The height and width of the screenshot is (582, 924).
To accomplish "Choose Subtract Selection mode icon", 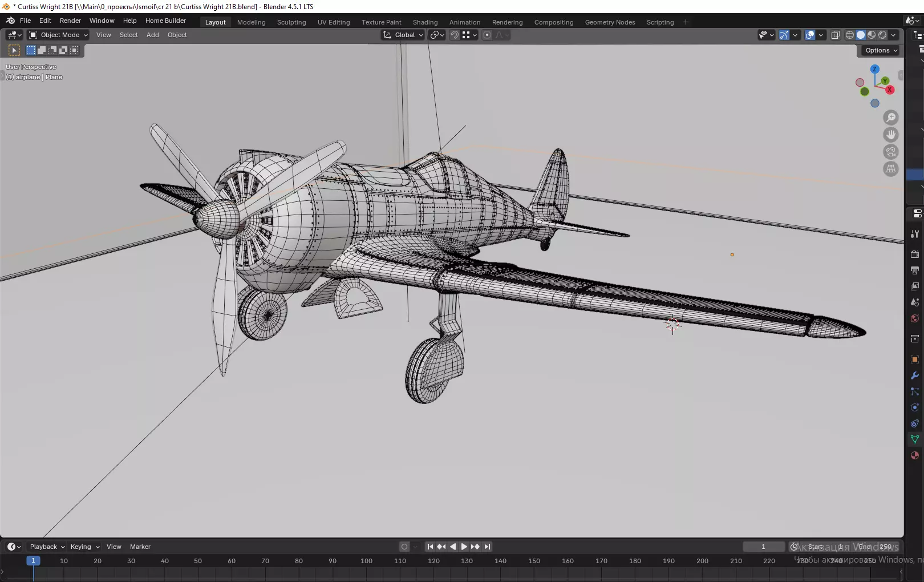I will coord(52,50).
